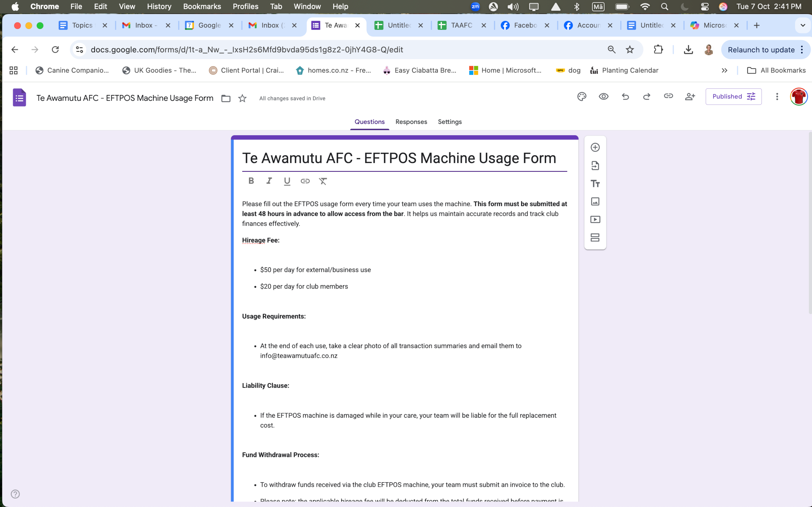The height and width of the screenshot is (507, 812).
Task: Click the form Preview eye icon
Action: 603,97
